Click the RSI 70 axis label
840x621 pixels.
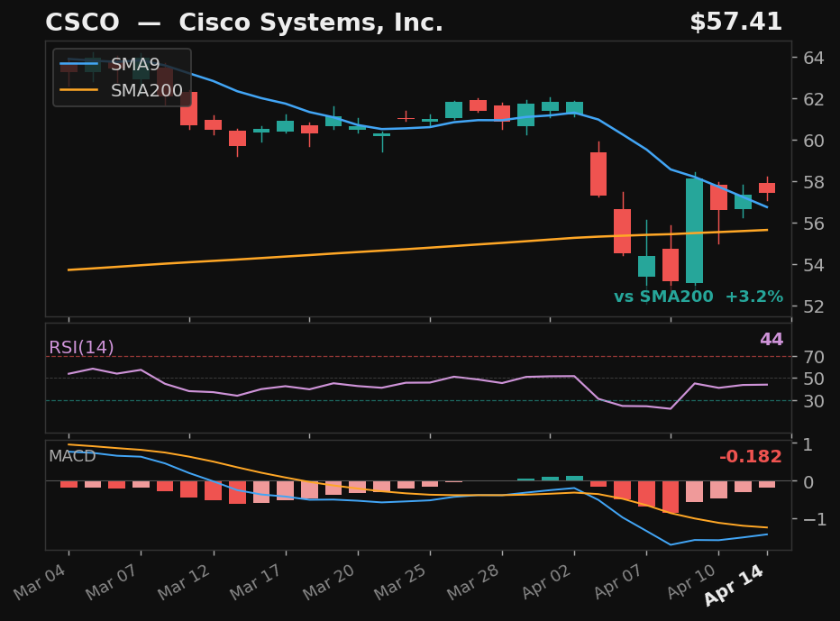point(813,356)
